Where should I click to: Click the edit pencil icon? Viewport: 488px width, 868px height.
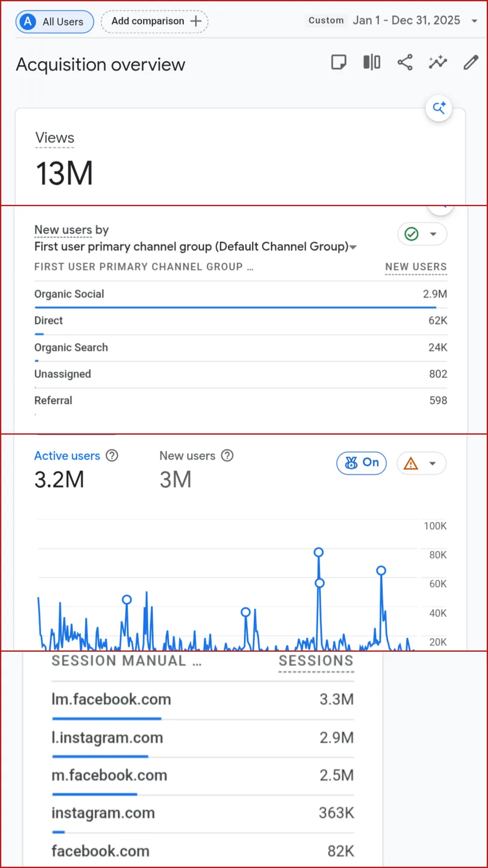[471, 62]
